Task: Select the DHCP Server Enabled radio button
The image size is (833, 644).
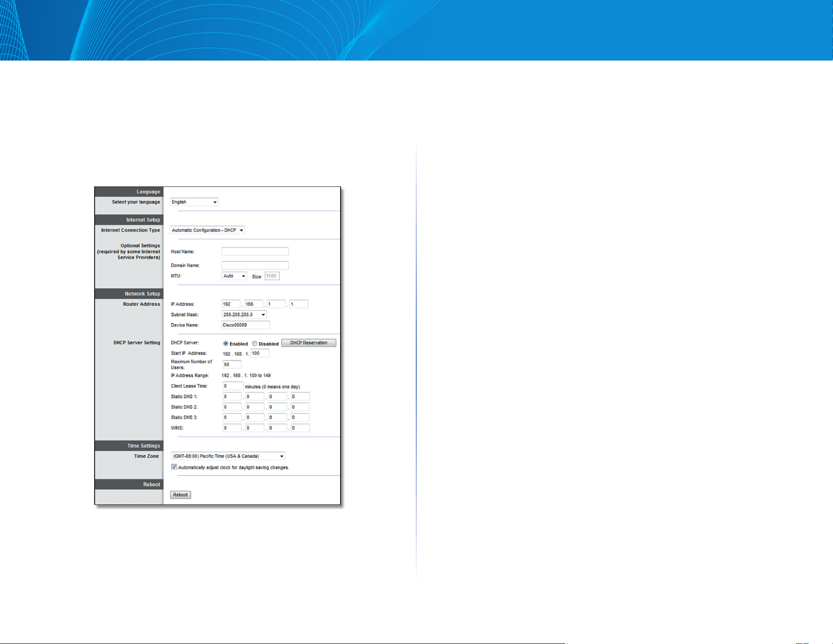Action: click(226, 344)
